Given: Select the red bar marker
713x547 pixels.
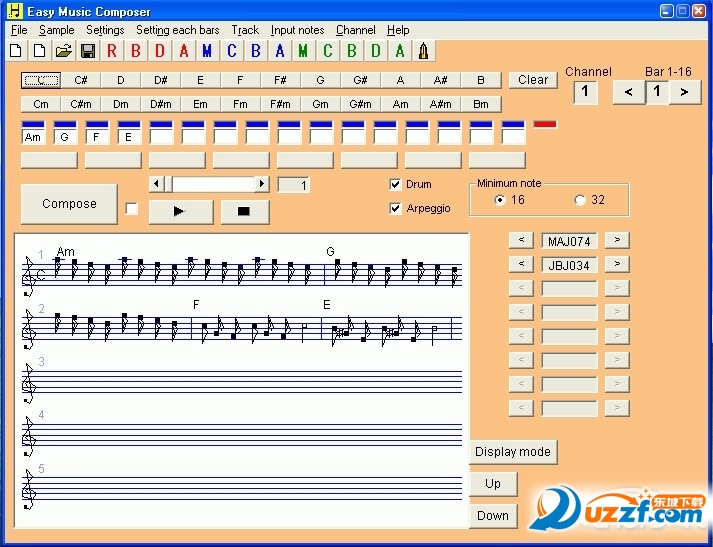Looking at the screenshot, I should point(545,124).
